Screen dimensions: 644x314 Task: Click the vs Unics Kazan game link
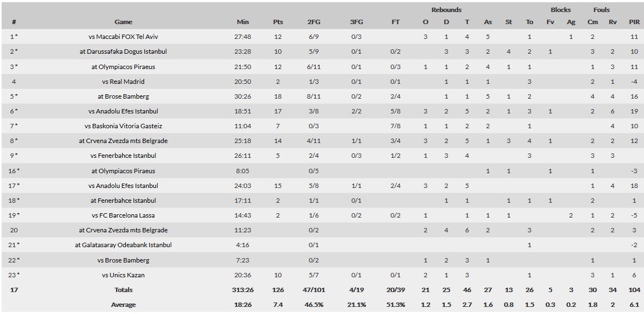[123, 275]
